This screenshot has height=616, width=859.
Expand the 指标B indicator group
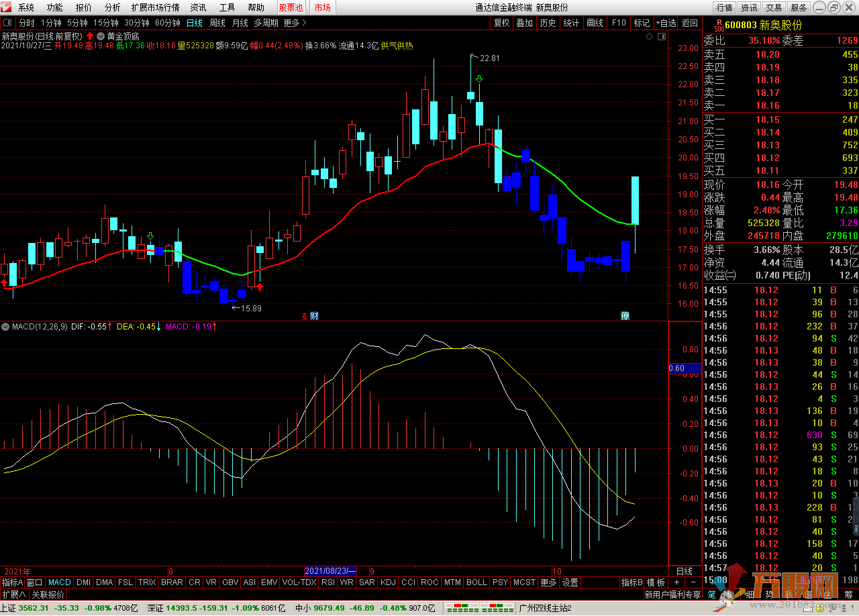(x=631, y=582)
